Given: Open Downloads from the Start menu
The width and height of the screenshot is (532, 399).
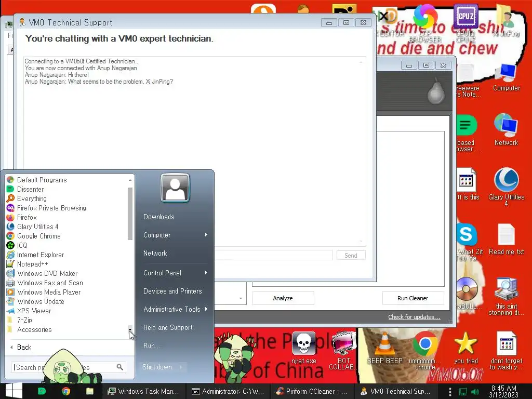Looking at the screenshot, I should pos(159,217).
